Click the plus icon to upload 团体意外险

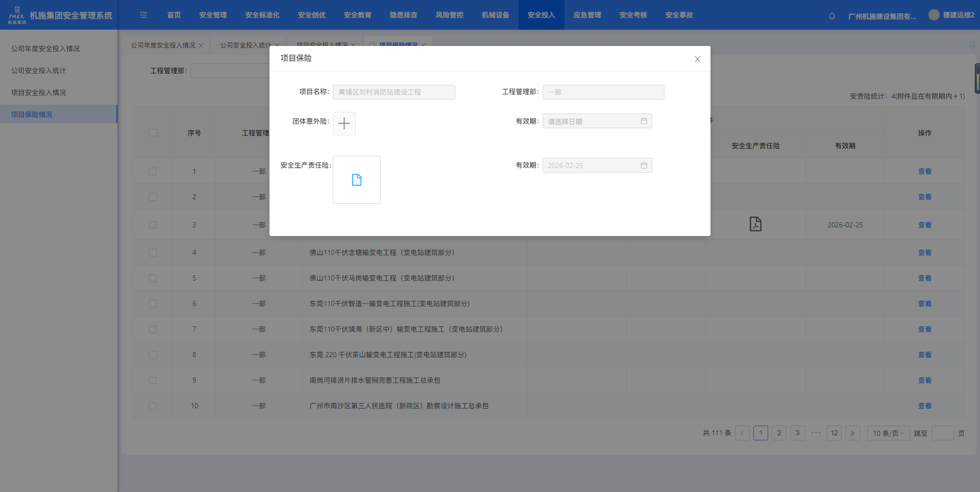344,124
